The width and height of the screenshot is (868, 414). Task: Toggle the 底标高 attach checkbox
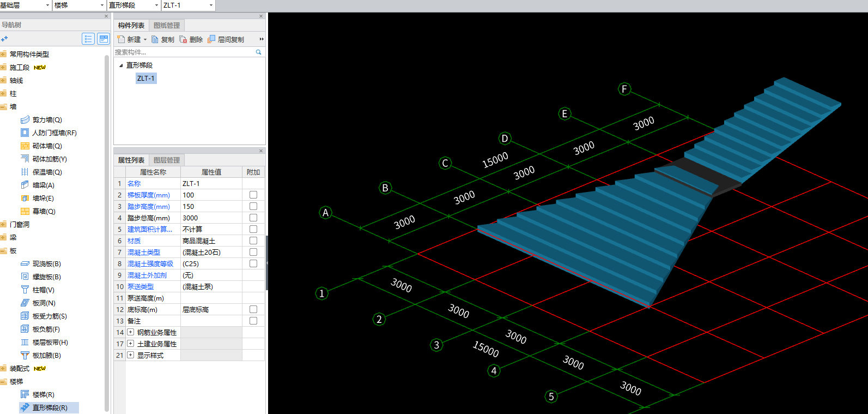pos(253,309)
